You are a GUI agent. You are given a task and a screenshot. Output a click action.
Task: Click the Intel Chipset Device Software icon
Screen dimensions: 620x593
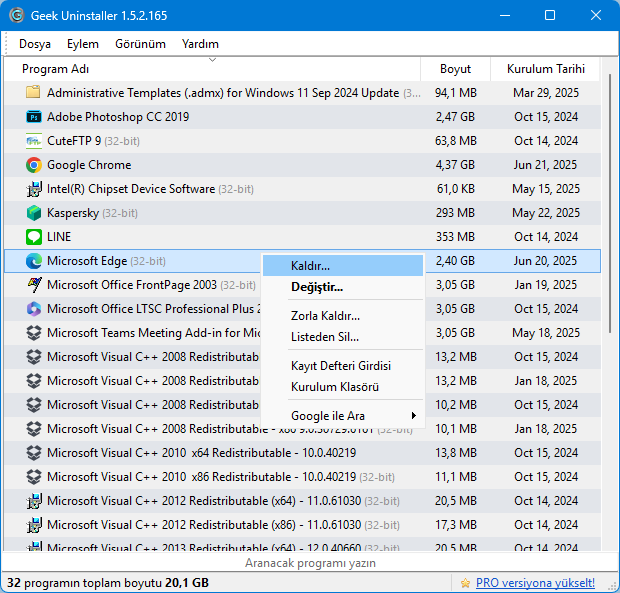(34, 189)
